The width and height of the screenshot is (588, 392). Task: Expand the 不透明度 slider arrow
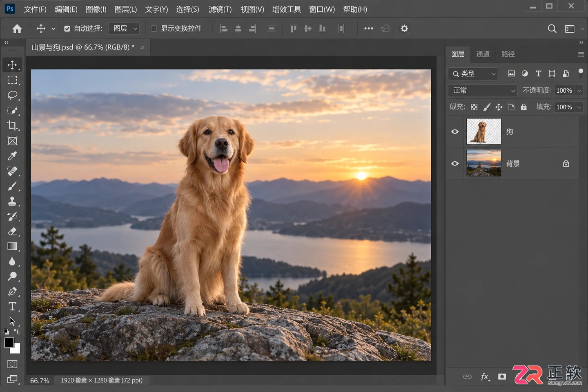[x=579, y=91]
